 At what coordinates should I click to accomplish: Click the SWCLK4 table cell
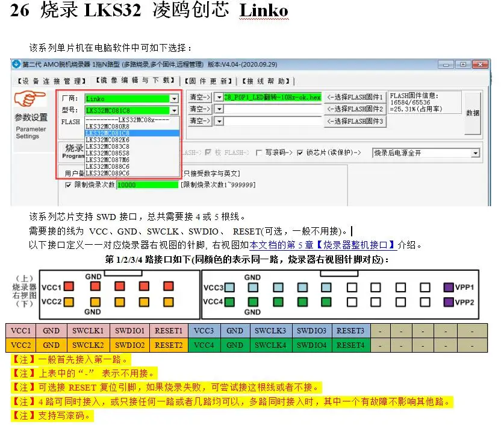[x=270, y=345]
